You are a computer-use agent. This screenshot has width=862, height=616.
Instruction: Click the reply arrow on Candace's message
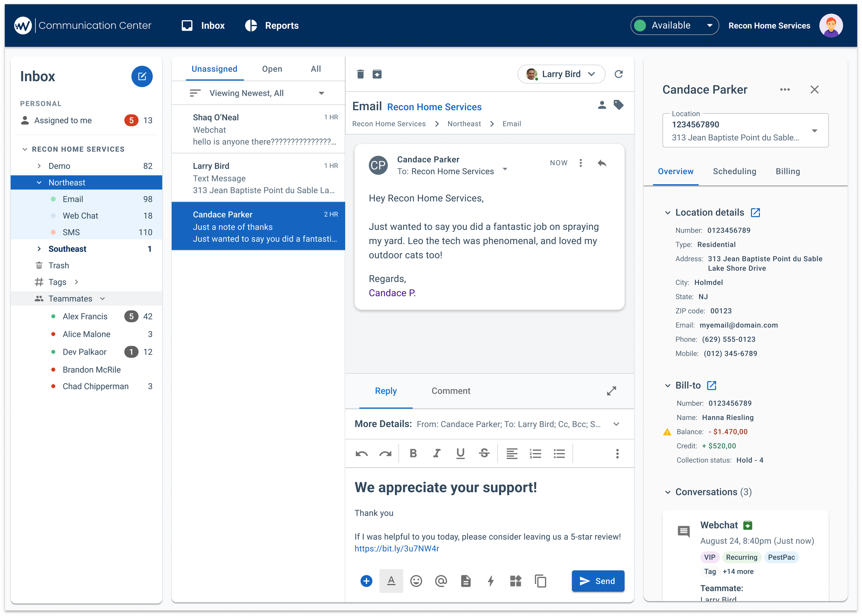point(602,163)
